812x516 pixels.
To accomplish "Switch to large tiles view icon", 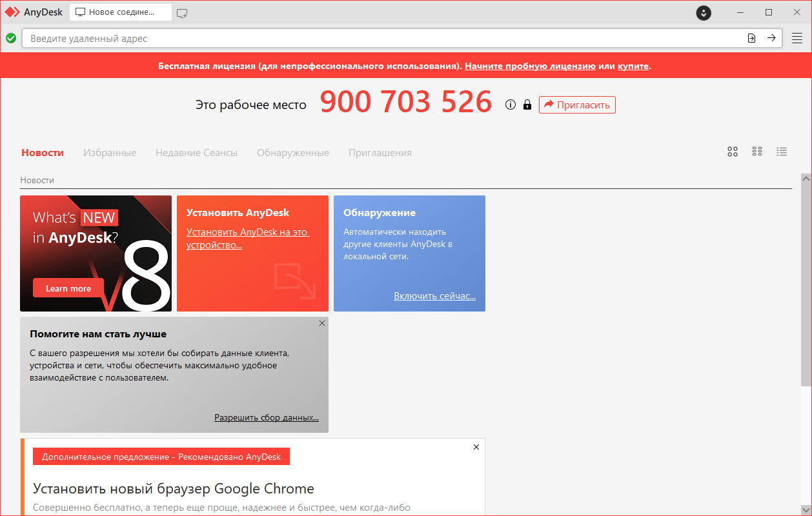I will [x=733, y=152].
